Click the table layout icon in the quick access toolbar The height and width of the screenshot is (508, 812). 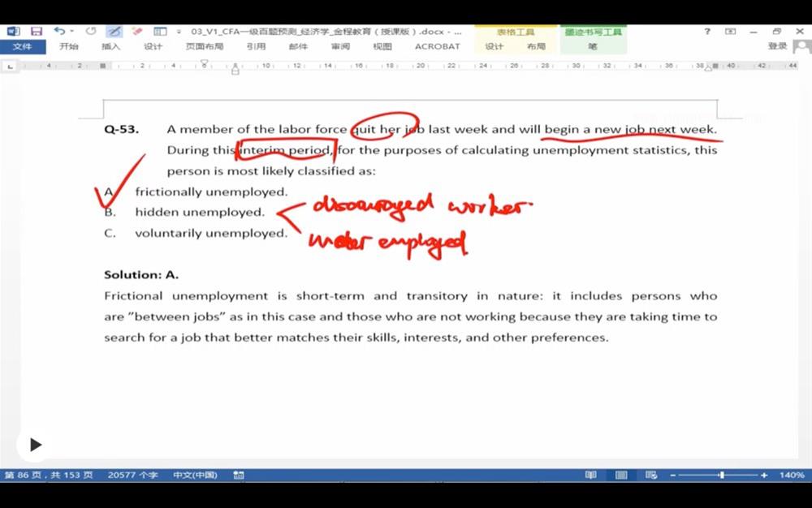161,32
